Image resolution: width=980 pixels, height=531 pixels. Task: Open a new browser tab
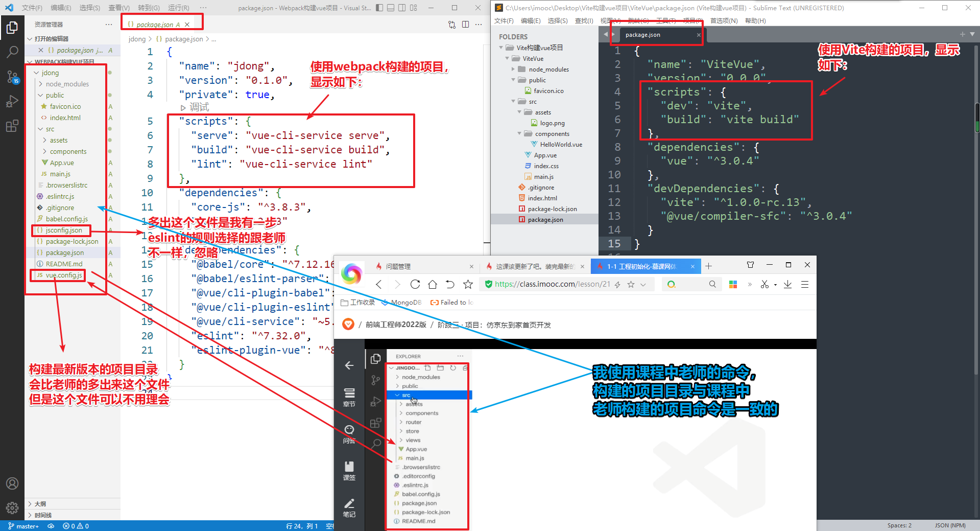[x=708, y=266]
